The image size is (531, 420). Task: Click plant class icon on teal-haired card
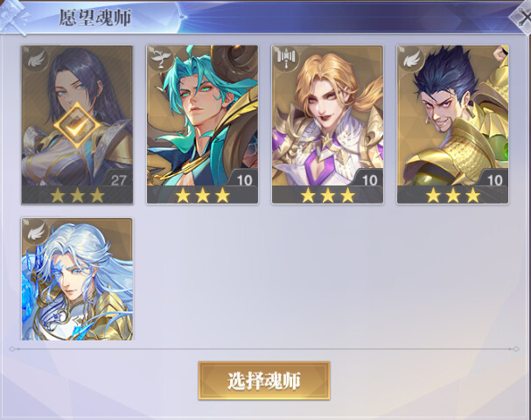pyautogui.click(x=161, y=59)
